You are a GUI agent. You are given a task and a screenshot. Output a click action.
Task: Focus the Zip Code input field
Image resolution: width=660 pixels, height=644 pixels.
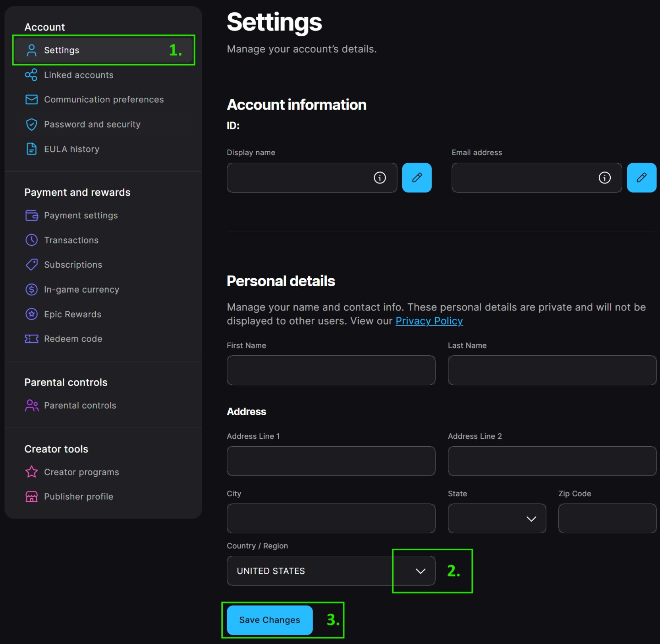coord(607,519)
